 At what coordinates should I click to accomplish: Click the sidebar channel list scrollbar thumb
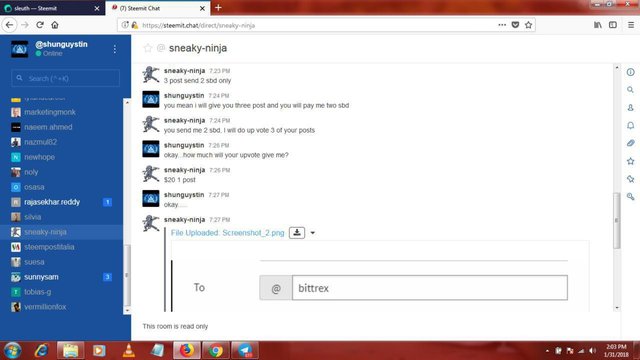(127, 275)
